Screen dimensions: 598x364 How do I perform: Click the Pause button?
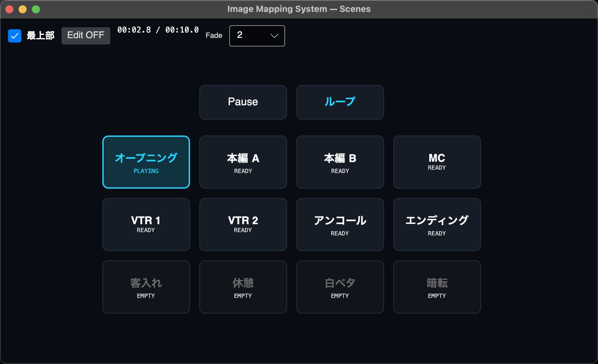tap(243, 102)
